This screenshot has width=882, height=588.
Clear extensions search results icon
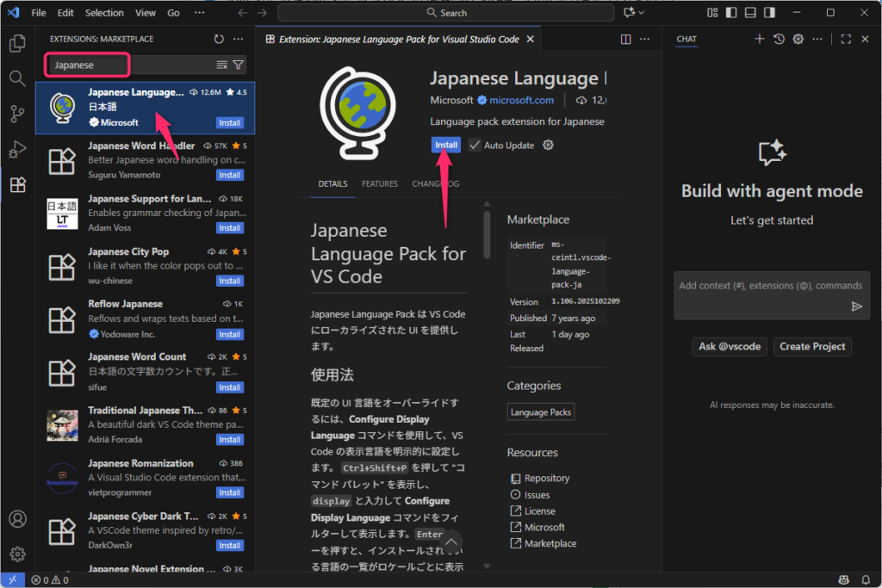222,65
